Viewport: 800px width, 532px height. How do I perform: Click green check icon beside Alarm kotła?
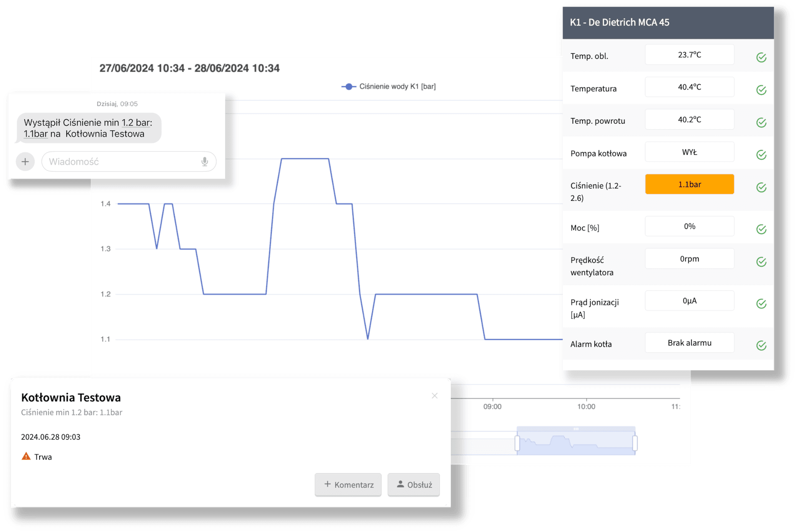point(761,345)
